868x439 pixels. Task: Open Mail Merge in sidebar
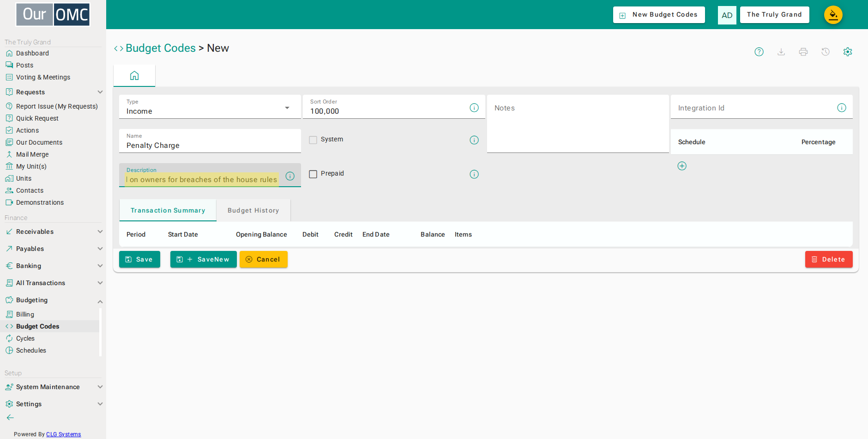pos(32,154)
